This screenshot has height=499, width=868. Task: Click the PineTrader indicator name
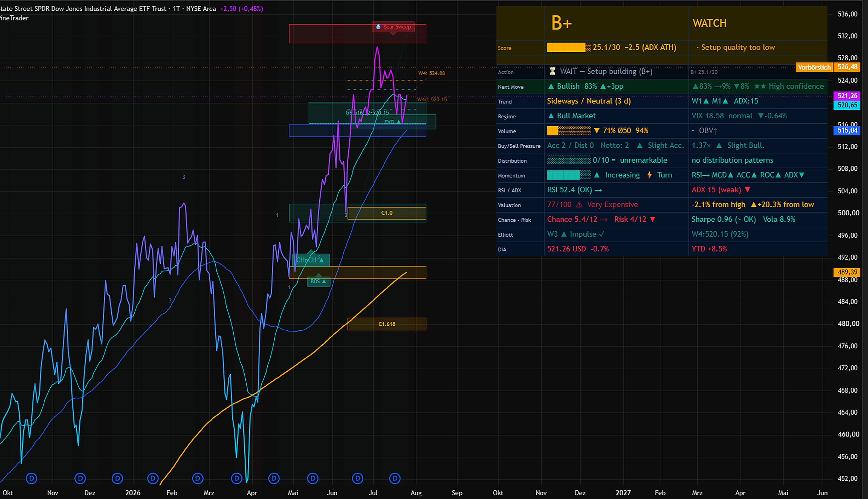point(14,18)
